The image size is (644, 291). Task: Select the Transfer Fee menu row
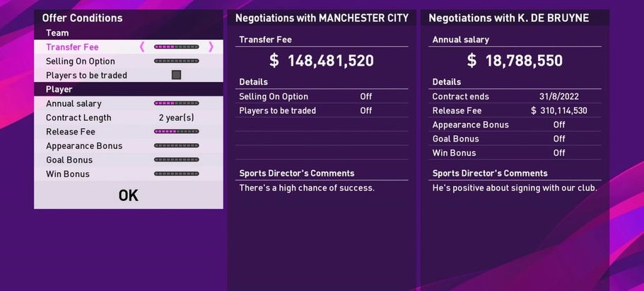[x=72, y=47]
